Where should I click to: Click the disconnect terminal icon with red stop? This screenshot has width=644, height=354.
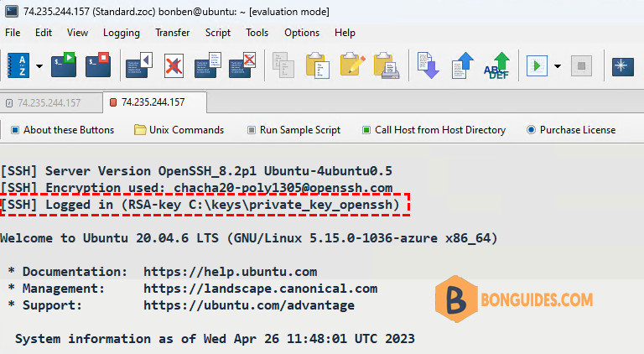click(x=98, y=65)
